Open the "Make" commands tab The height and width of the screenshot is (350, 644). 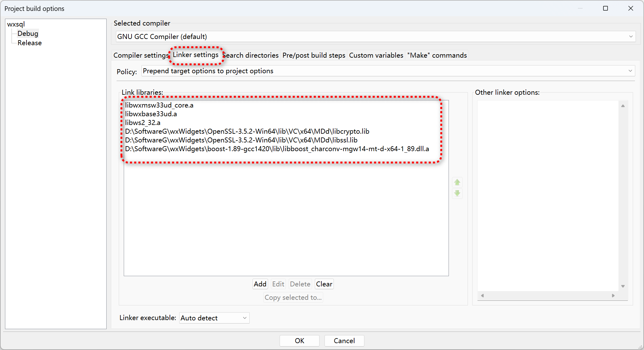[x=437, y=55]
